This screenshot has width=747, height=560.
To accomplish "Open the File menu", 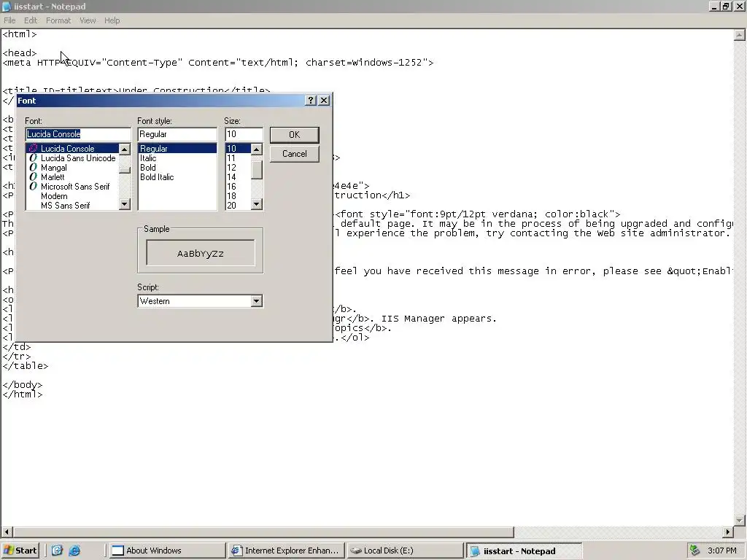I will tap(9, 20).
